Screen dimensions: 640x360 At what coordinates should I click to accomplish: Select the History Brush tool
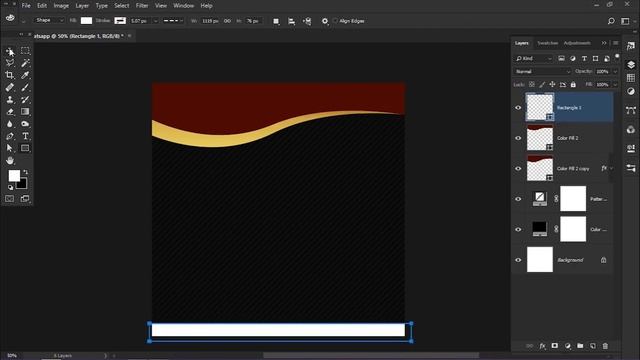click(25, 100)
